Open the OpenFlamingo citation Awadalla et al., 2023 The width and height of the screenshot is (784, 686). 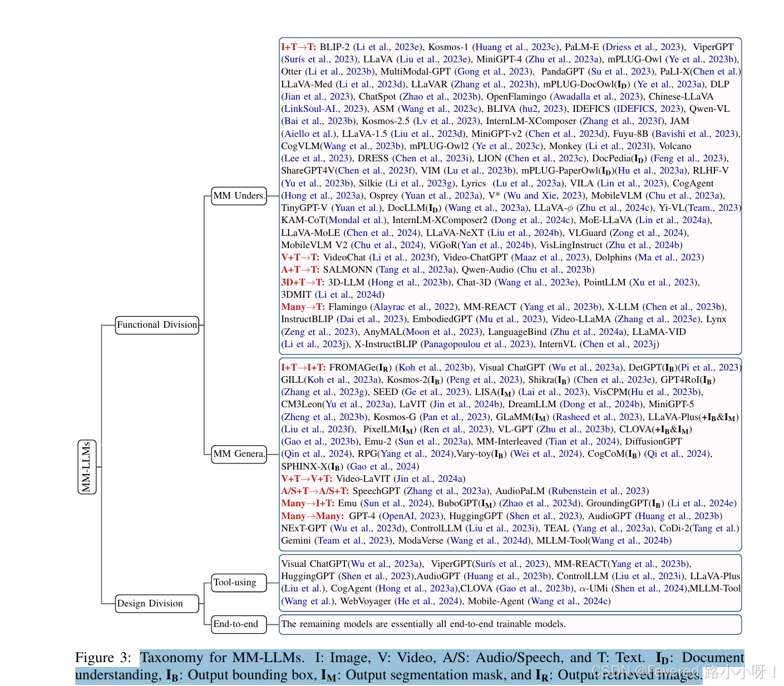596,97
